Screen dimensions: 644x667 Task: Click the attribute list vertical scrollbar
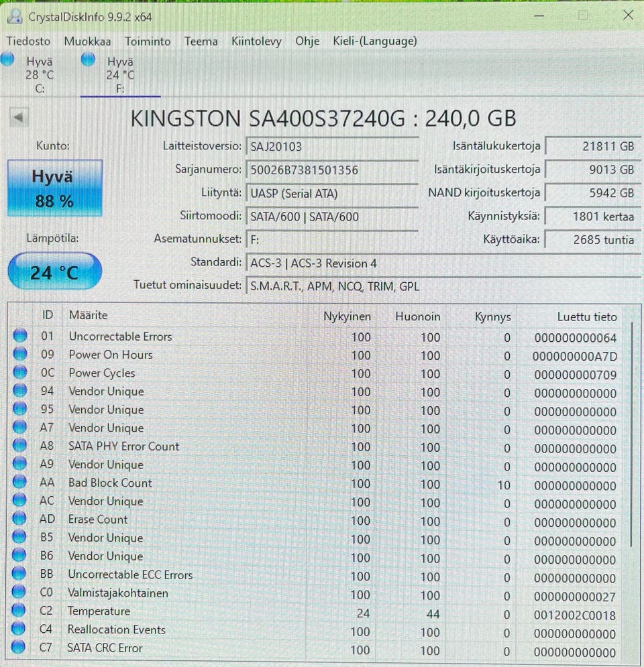point(632,434)
